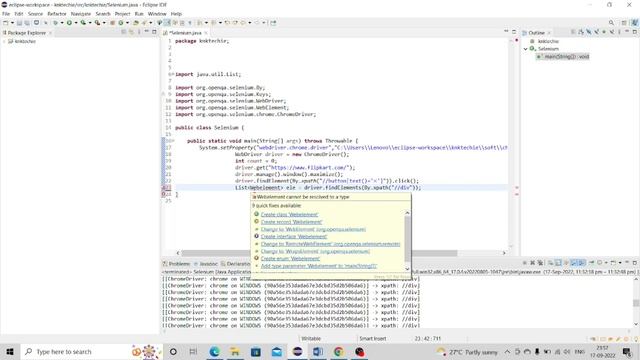Open Package Explorer View Menu three dots
640x360 pixels.
point(139,32)
